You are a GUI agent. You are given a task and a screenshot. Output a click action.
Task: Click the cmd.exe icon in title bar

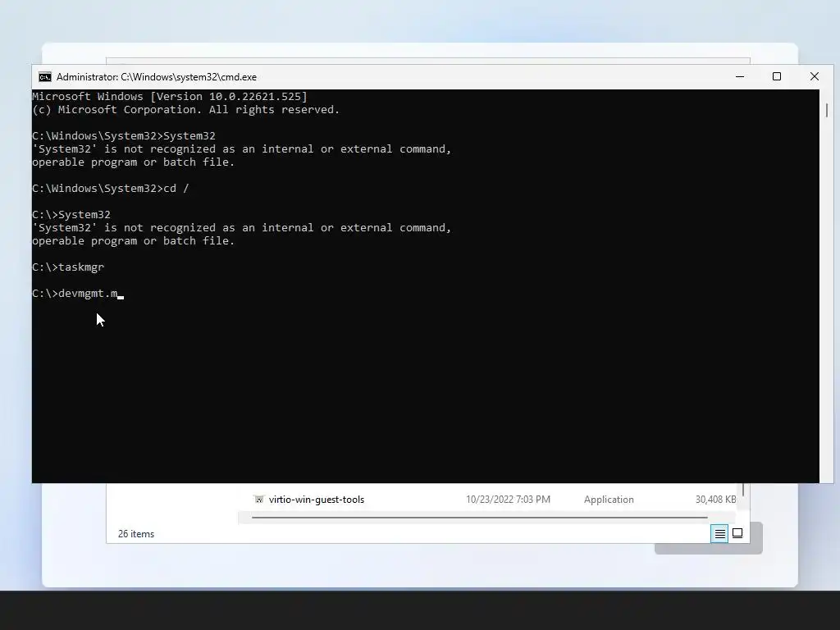click(x=45, y=77)
